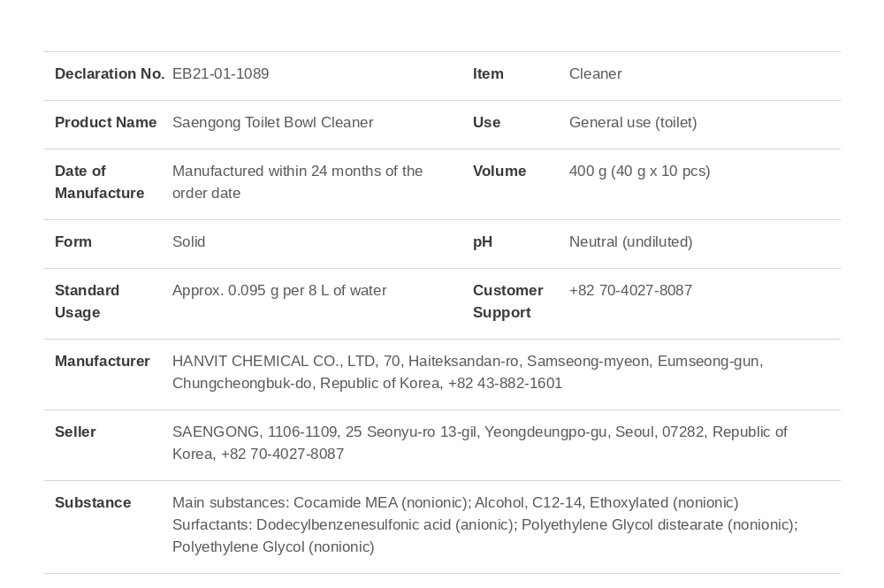Viewport: 884px width, 588px height.
Task: Click the manufacturer phone +82 43-882-1601
Action: coord(505,384)
